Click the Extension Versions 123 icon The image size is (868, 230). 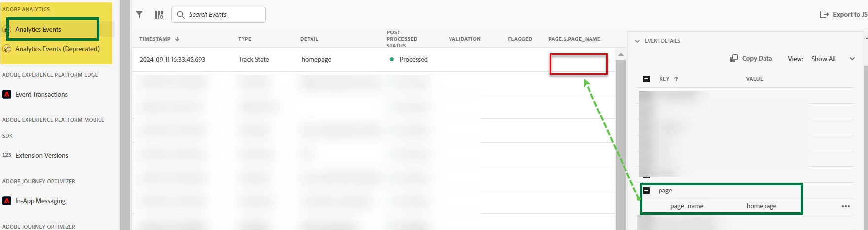tap(7, 155)
